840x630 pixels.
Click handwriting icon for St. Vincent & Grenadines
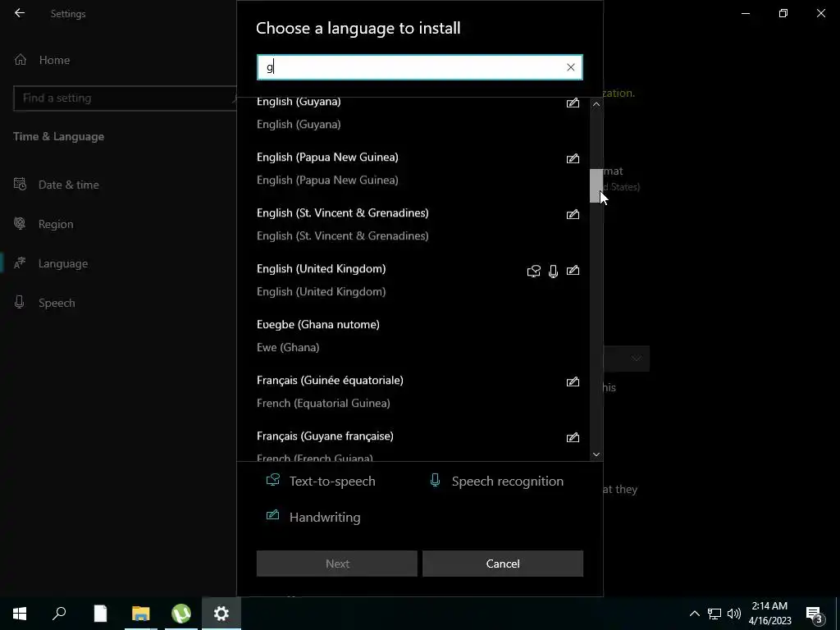coord(573,214)
